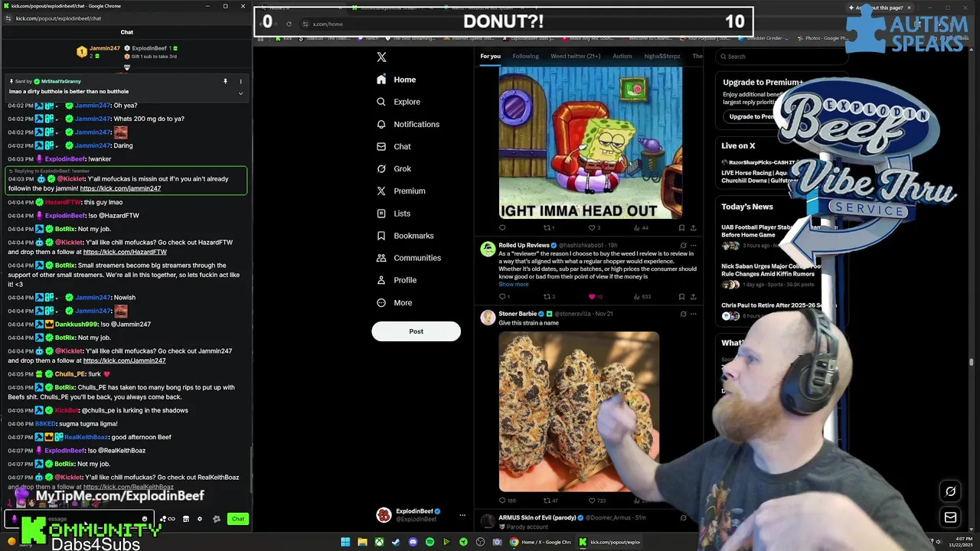Open Explore in X sidebar
The height and width of the screenshot is (551, 980).
[399, 102]
